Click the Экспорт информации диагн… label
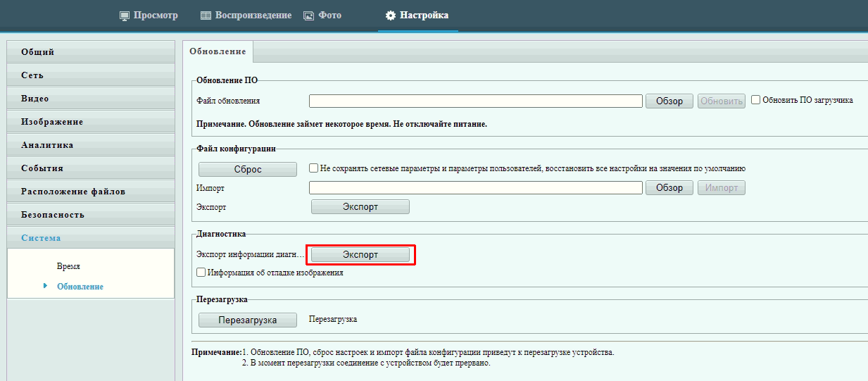 252,254
